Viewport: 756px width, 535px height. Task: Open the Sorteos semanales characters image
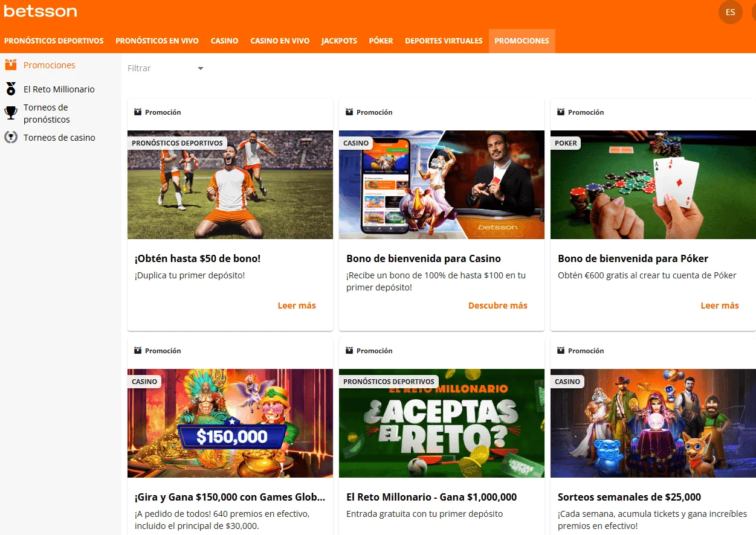coord(653,423)
